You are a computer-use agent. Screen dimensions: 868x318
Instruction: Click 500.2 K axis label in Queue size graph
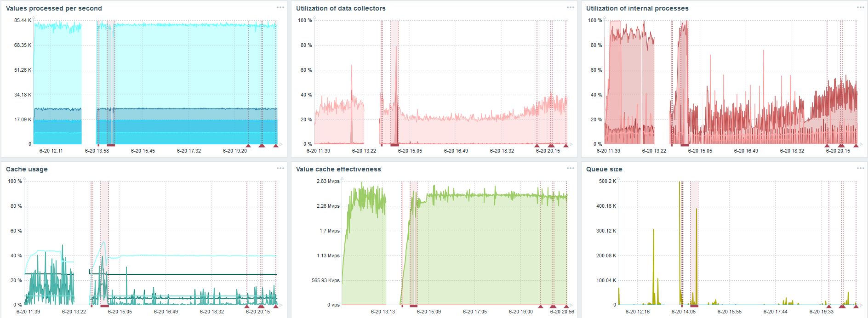pyautogui.click(x=608, y=181)
